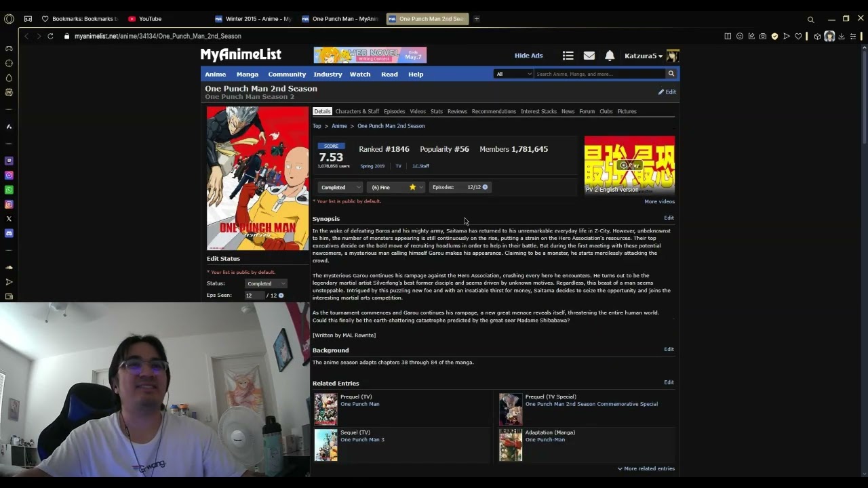Image resolution: width=868 pixels, height=488 pixels.
Task: Open MyAnimeList messages envelope icon
Action: (589, 56)
